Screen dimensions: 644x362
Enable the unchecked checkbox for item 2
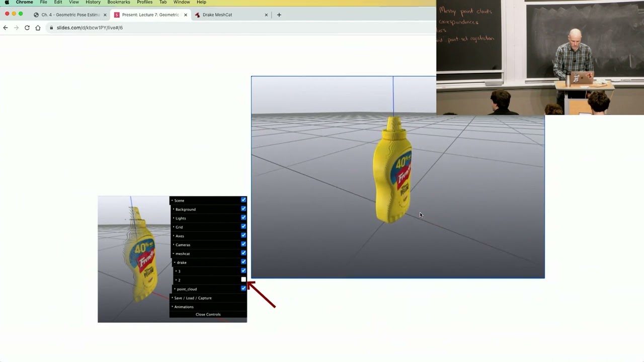pos(244,280)
